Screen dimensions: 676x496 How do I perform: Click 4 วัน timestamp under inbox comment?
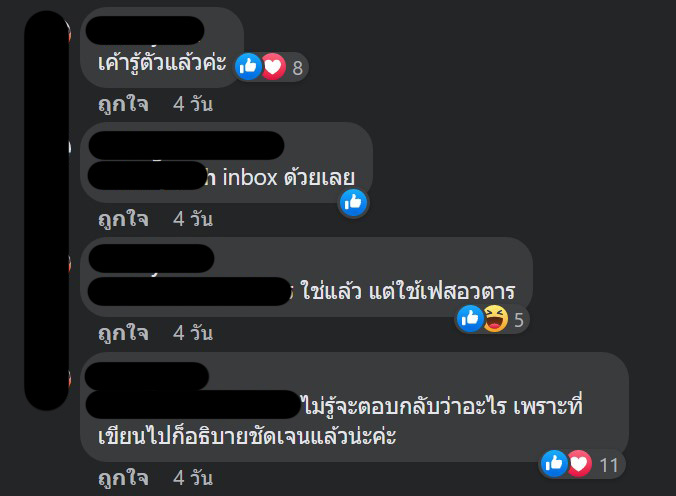tap(193, 219)
